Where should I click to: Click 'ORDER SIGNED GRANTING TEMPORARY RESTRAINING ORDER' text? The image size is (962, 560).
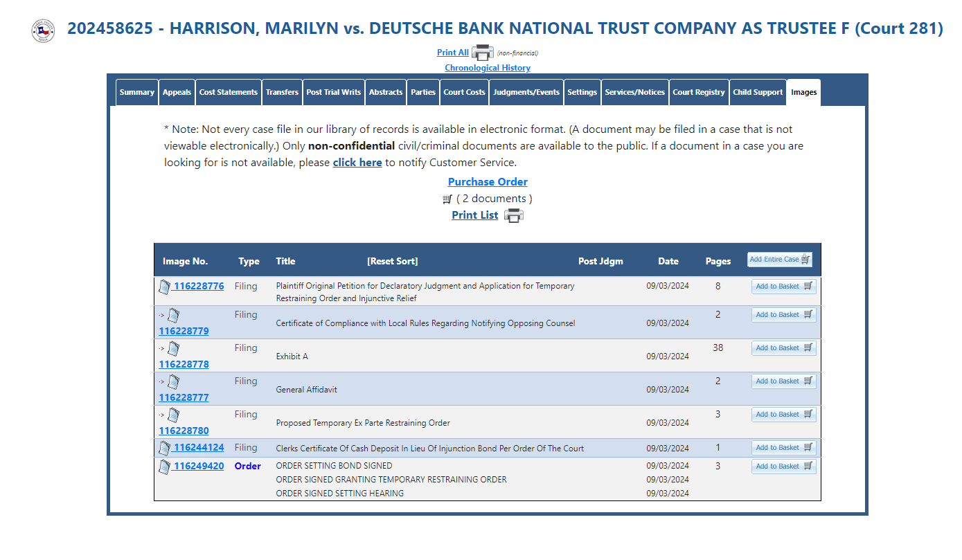(391, 480)
